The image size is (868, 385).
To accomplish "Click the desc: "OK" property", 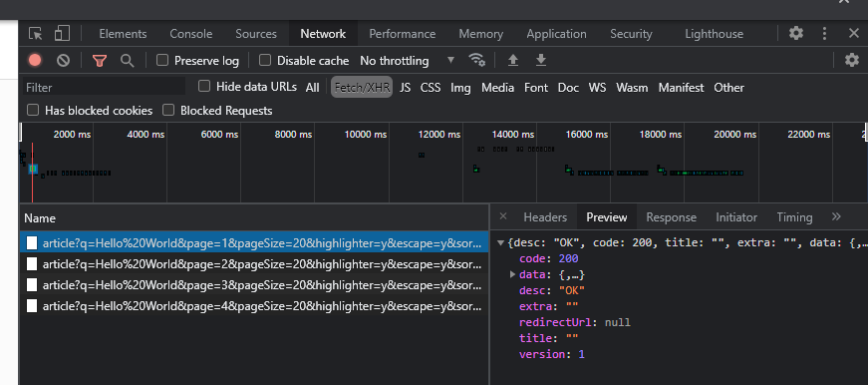I will click(552, 290).
